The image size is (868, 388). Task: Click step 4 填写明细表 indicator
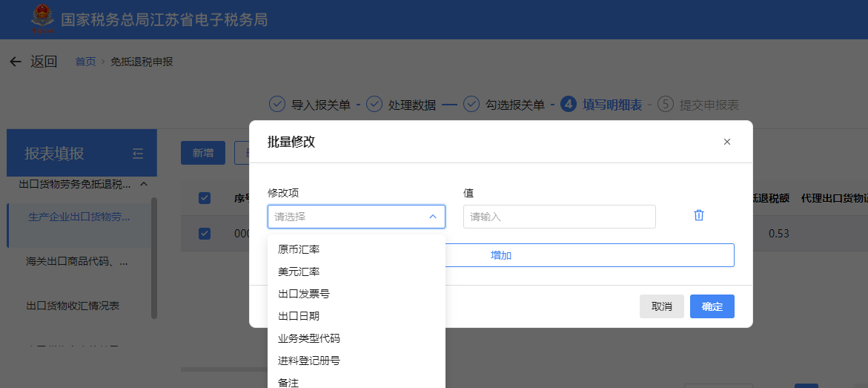pos(569,105)
